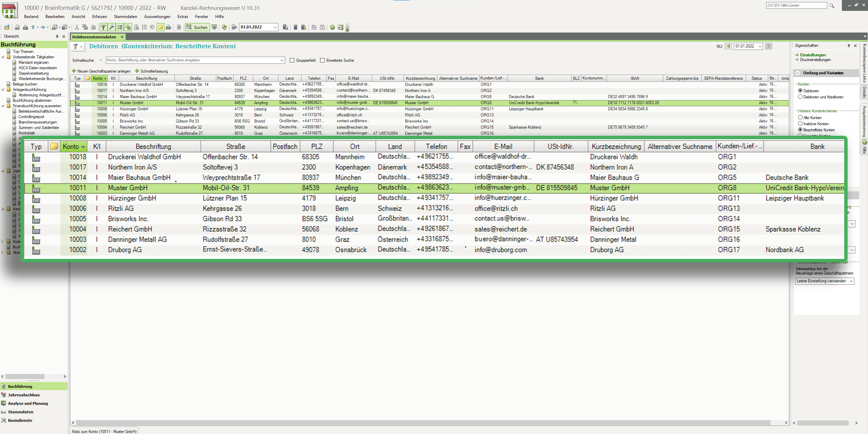Select Debitoren und Kreditoren radio button
This screenshot has width=868, height=434.
(x=800, y=97)
